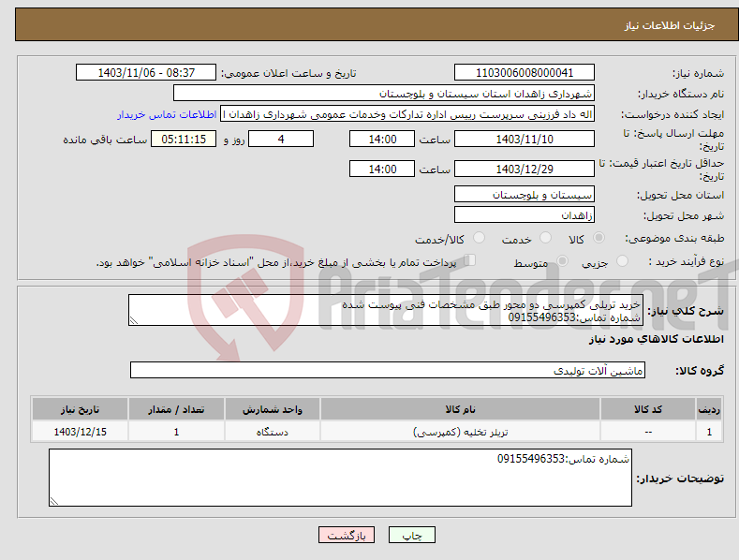
Task: Select the کالا radio button
Action: (599, 238)
